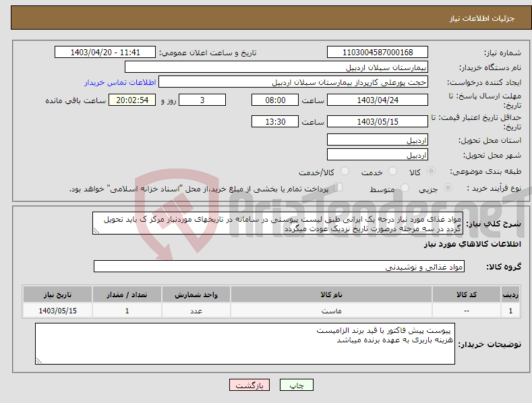Click the چاپ (print) button
The width and height of the screenshot is (532, 403).
[x=296, y=385]
